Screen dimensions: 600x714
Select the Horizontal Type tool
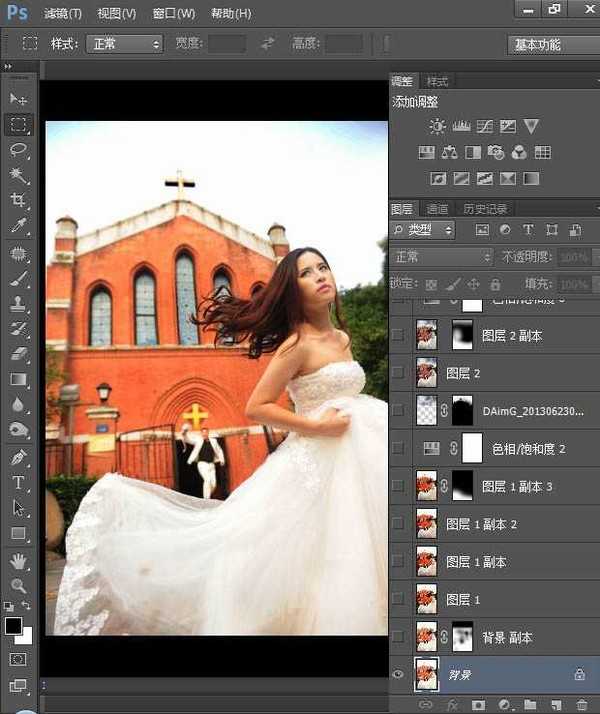19,482
